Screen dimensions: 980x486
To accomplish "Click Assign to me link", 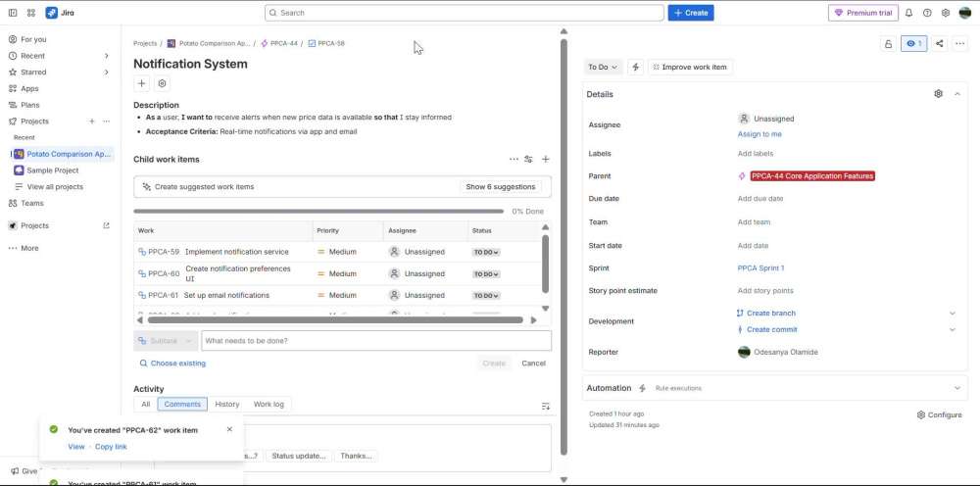I will point(759,134).
